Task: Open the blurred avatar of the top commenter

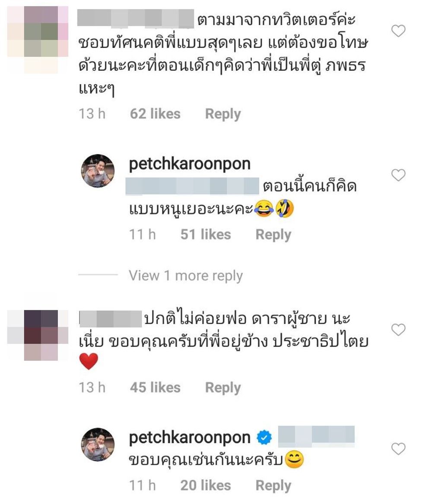Action: point(38,40)
